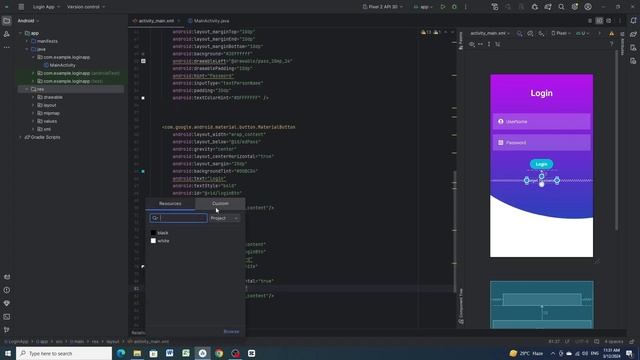Image resolution: width=640 pixels, height=360 pixels.
Task: Click the Windows Start button
Action: coord(8,353)
